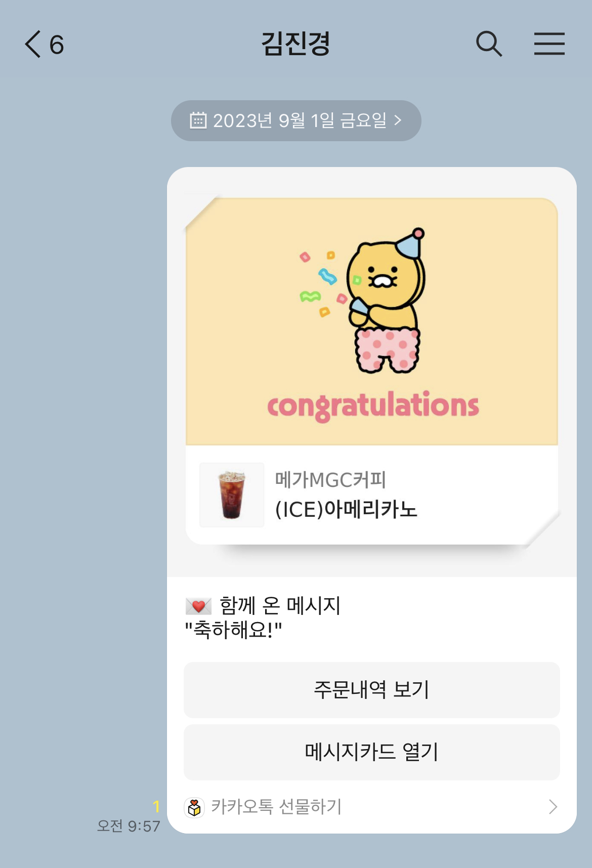Screen dimensions: 592x868
Task: Open chat search with magnifier icon
Action: pos(489,44)
